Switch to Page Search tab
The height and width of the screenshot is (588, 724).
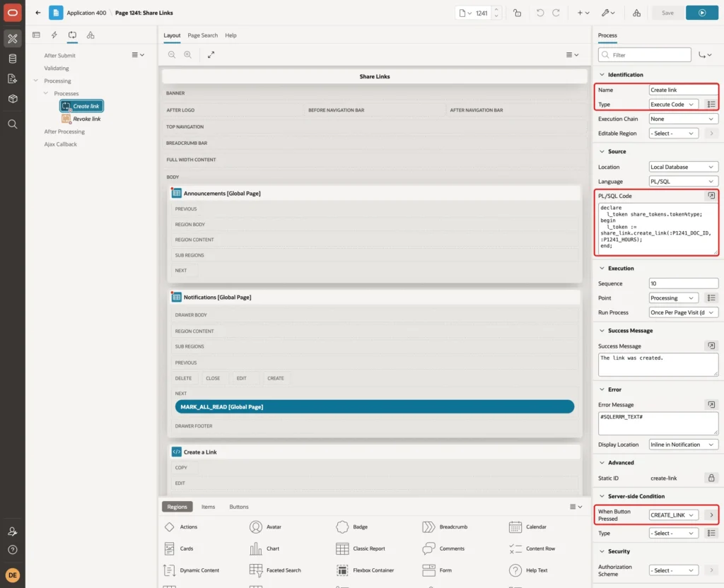[202, 35]
